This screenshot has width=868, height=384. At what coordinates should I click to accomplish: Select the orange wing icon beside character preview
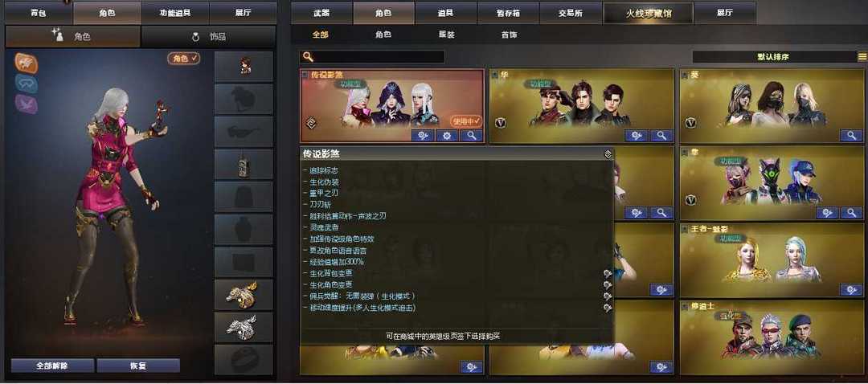26,63
